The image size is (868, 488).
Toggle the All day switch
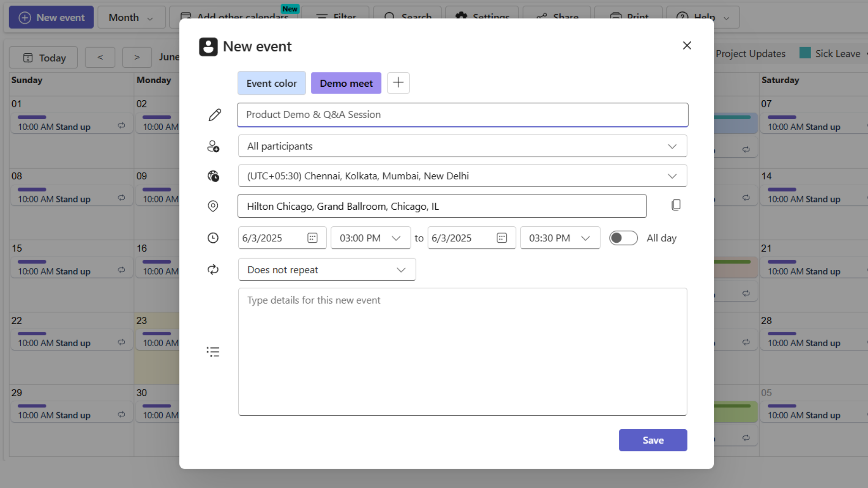point(623,238)
